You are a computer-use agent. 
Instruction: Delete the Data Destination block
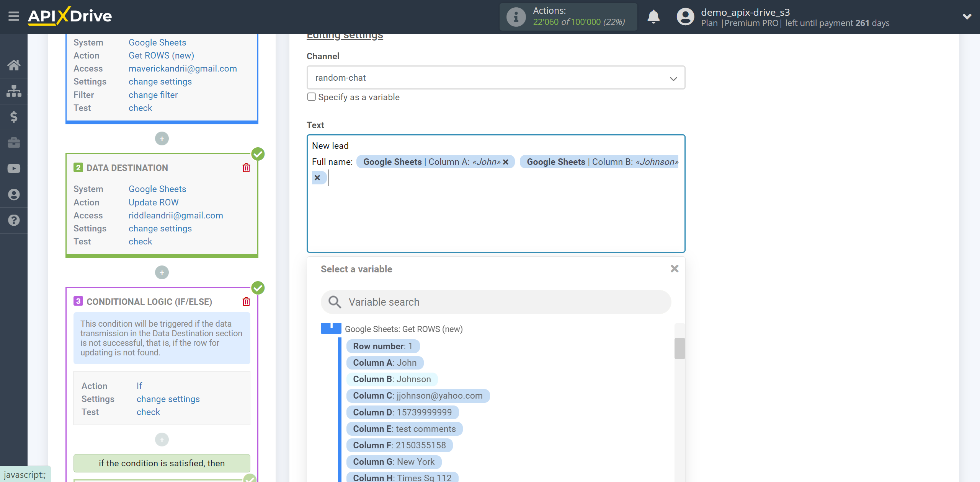pos(246,168)
